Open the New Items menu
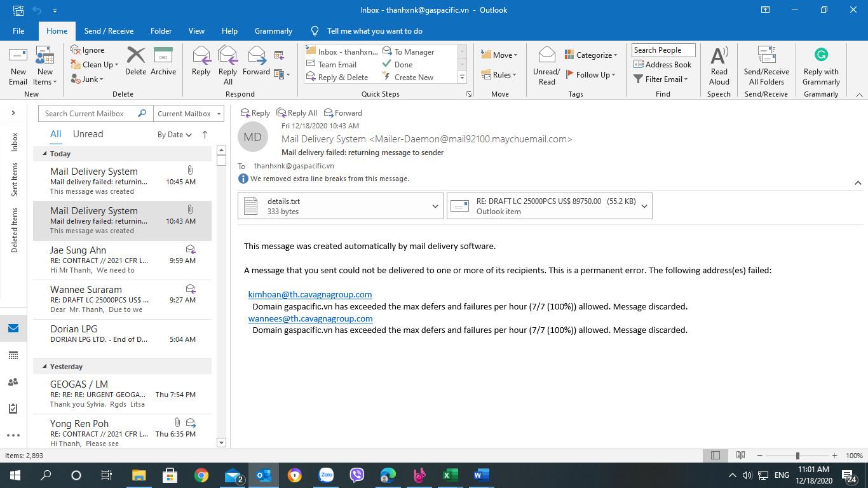Image resolution: width=868 pixels, height=488 pixels. pos(44,66)
